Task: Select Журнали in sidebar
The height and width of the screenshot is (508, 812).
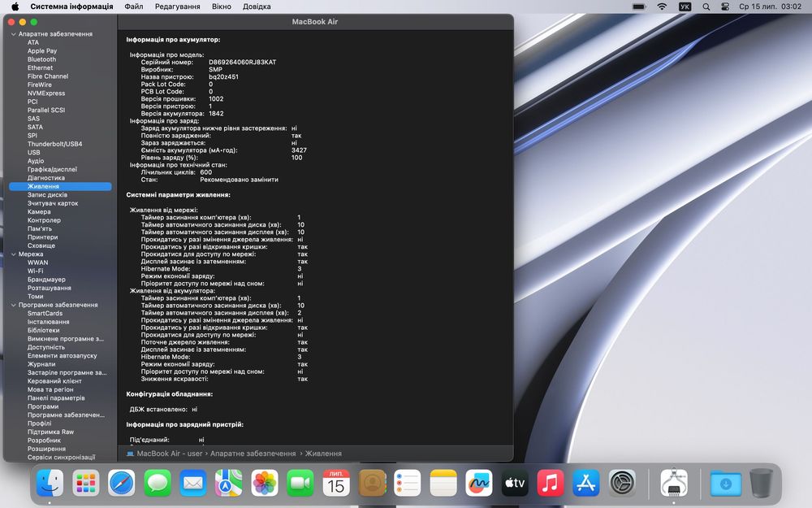Action: coord(41,364)
